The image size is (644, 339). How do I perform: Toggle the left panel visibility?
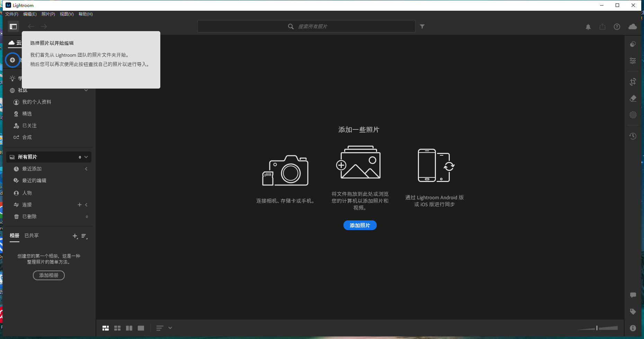[13, 26]
